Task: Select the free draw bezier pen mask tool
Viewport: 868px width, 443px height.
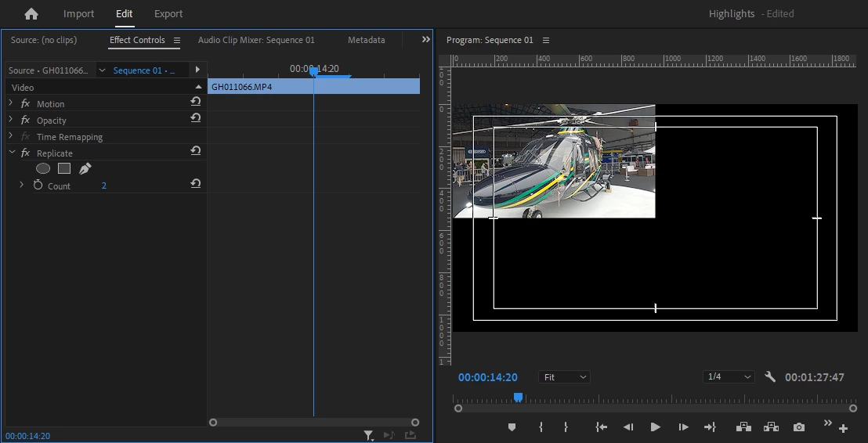Action: click(85, 168)
